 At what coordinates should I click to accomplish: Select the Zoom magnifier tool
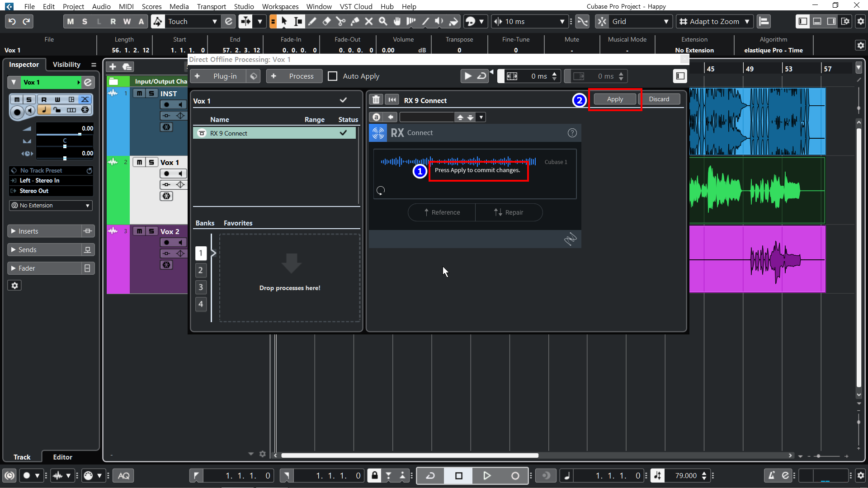[x=383, y=21]
